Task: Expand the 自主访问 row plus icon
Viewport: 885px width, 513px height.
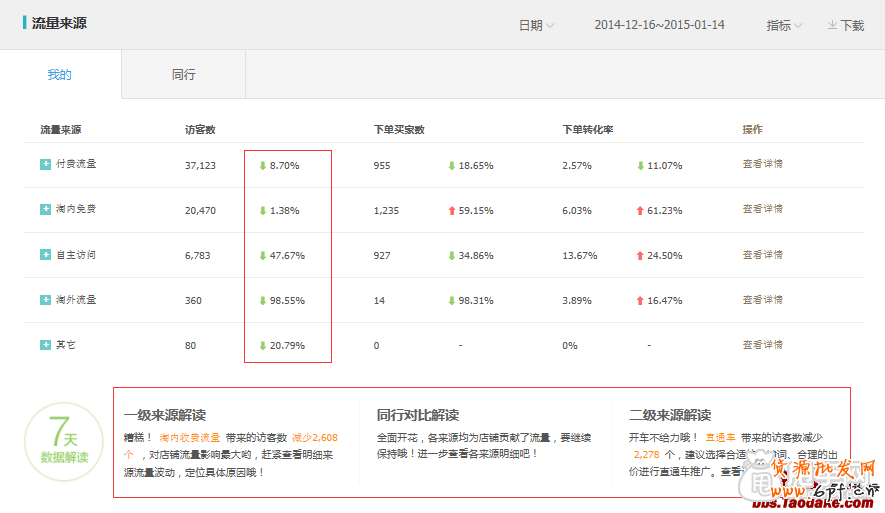Action: [45, 255]
